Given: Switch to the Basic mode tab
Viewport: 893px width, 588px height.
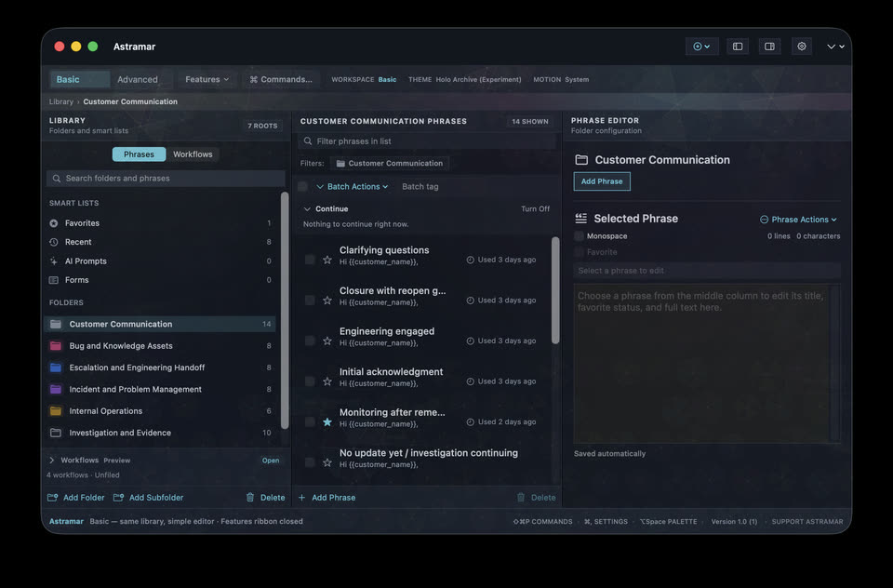Looking at the screenshot, I should tap(80, 79).
